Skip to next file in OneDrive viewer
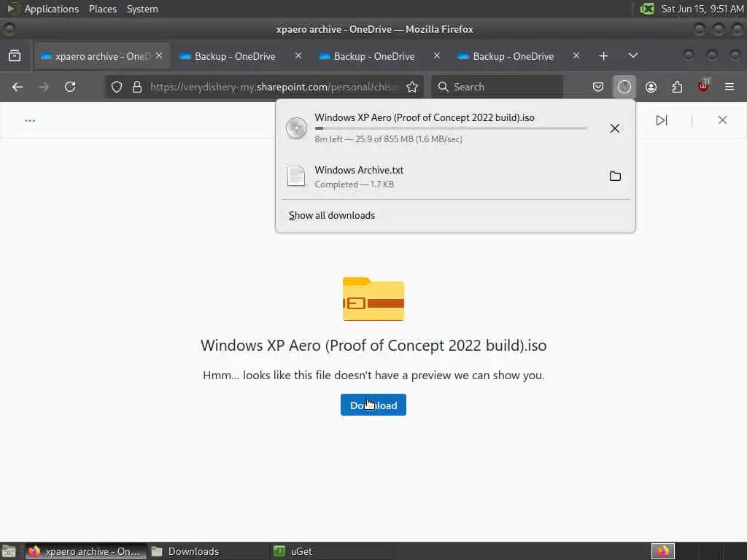 [x=661, y=120]
